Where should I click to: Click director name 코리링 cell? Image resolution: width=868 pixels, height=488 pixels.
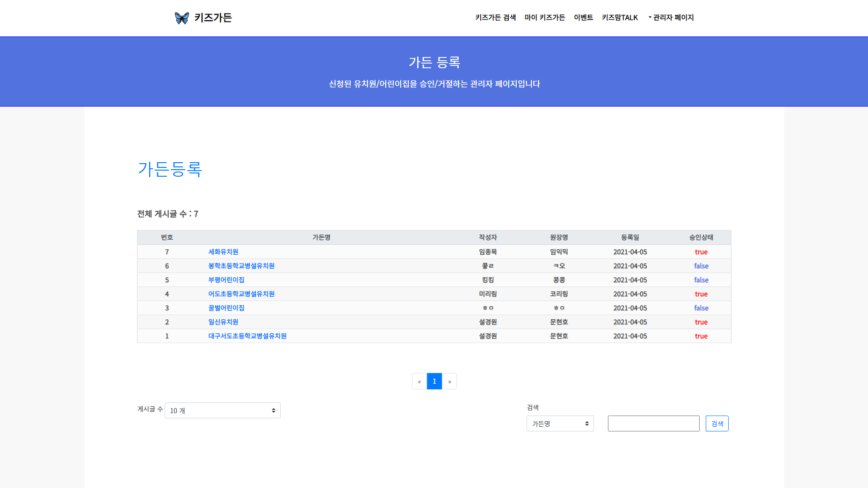coord(559,294)
